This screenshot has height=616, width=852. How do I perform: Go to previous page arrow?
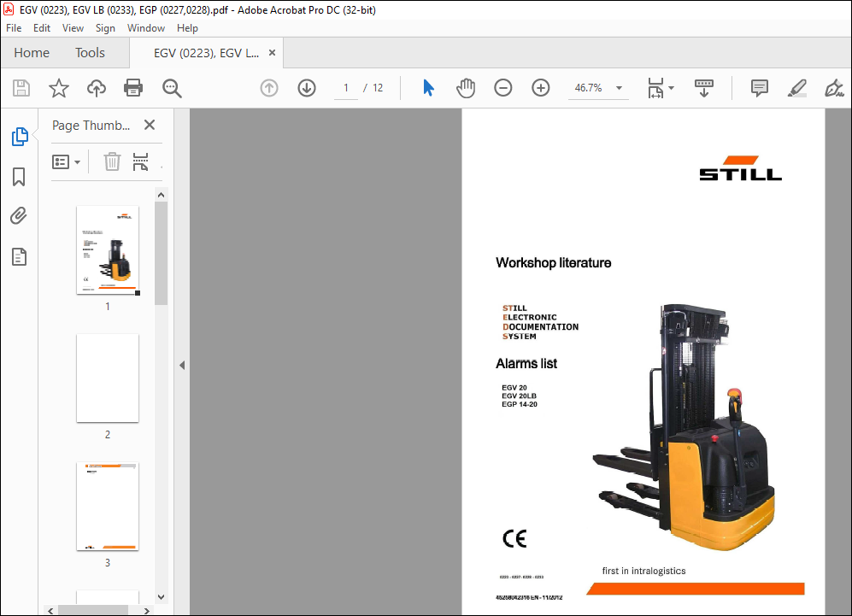tap(269, 88)
